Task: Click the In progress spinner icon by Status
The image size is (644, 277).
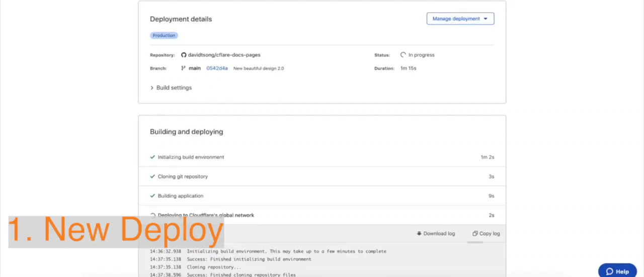Action: point(403,55)
